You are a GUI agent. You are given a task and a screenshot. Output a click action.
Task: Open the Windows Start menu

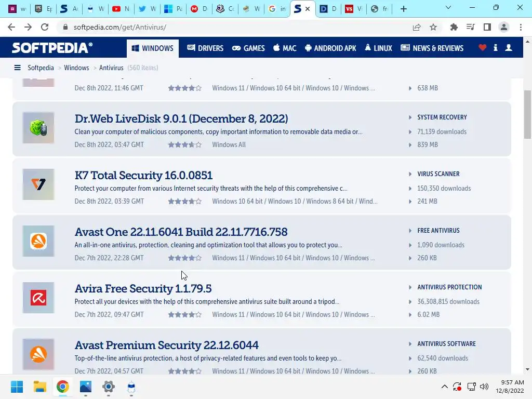coord(17,387)
